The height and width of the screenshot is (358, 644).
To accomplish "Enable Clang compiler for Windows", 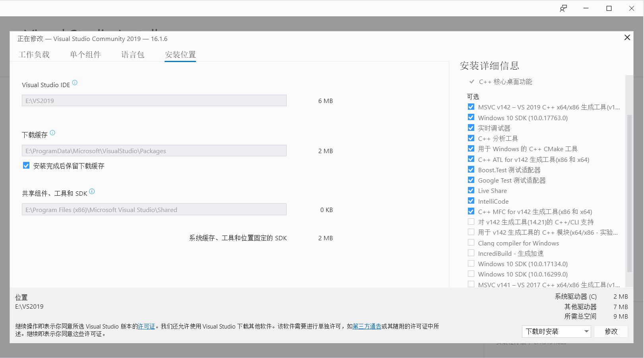I will (471, 243).
